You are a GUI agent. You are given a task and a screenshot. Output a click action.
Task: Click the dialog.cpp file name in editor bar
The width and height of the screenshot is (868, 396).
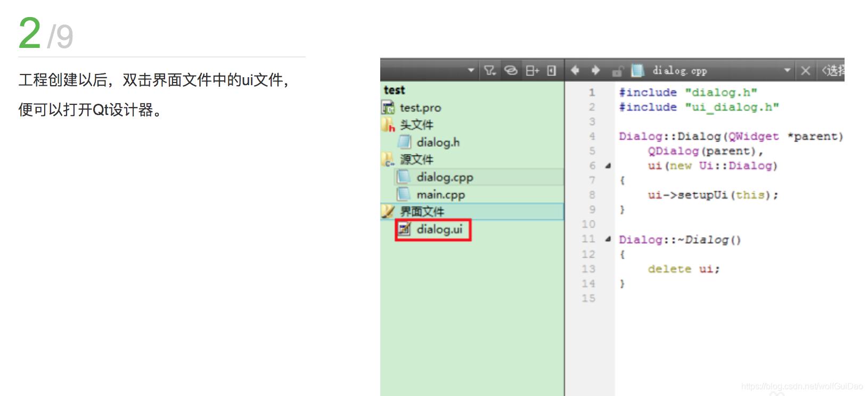tap(680, 70)
